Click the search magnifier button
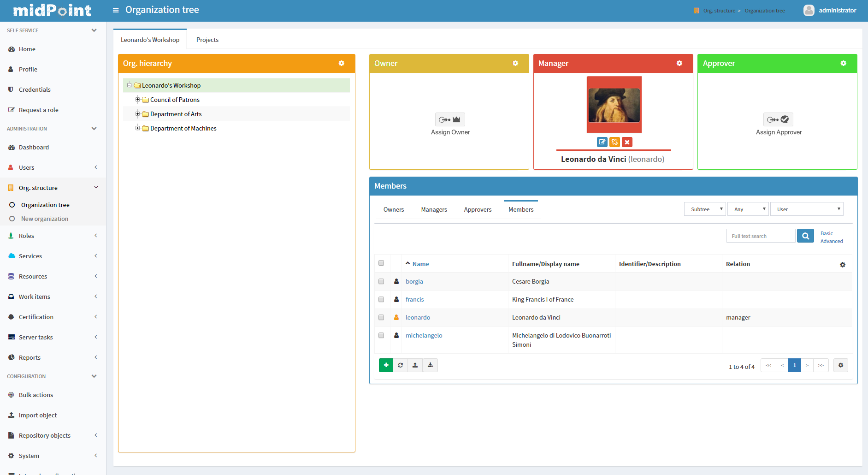This screenshot has width=868, height=475. (805, 236)
